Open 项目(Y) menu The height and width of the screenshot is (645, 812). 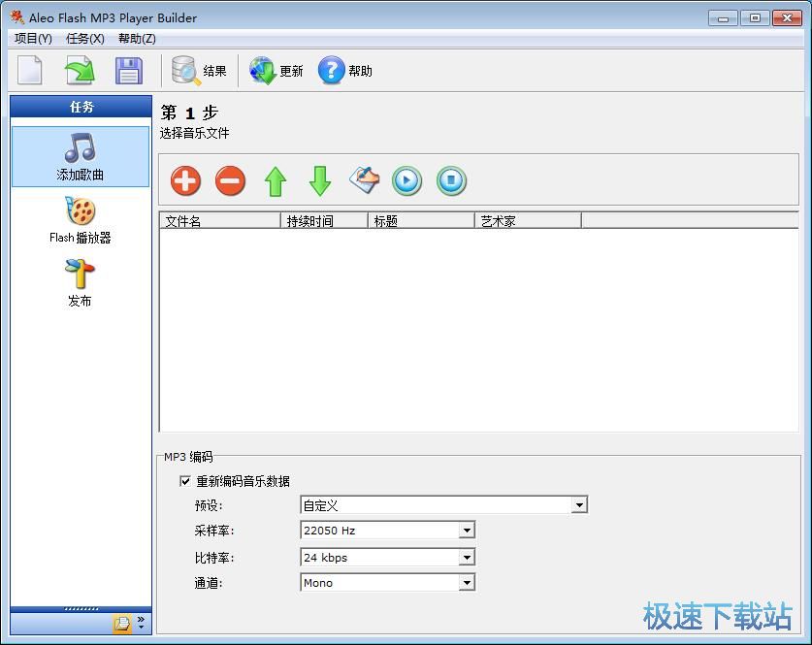click(33, 39)
